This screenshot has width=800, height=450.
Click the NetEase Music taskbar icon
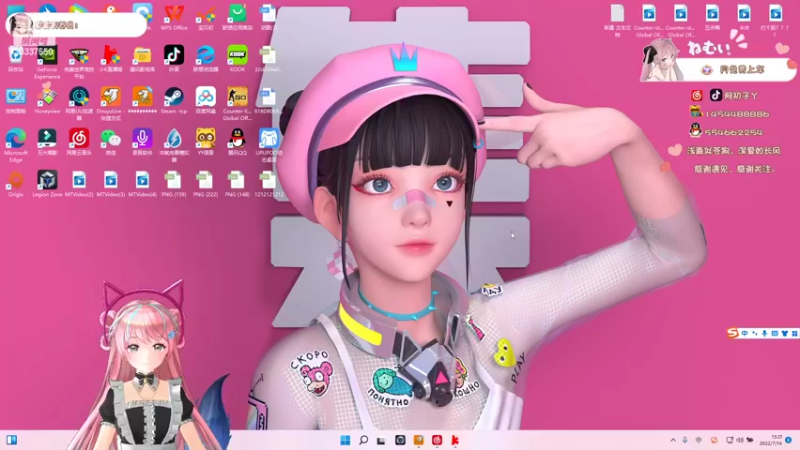(x=437, y=440)
